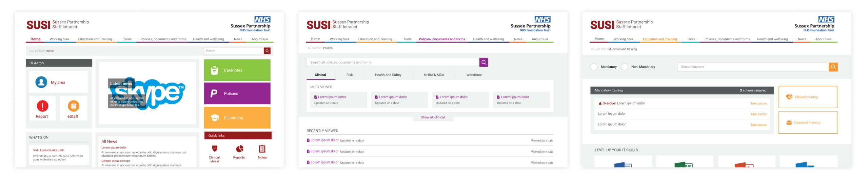Open the Health And Saftey tab
868x179 pixels.
[388, 75]
